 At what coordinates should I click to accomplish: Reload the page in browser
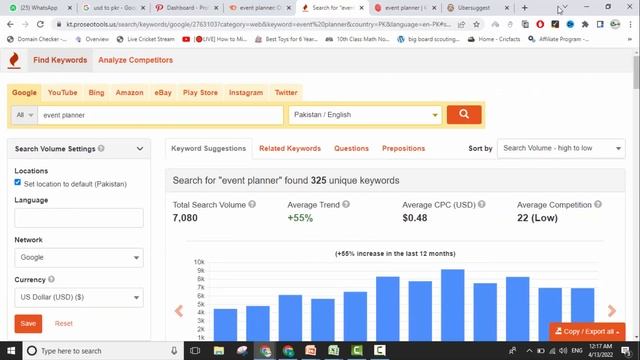click(40, 24)
